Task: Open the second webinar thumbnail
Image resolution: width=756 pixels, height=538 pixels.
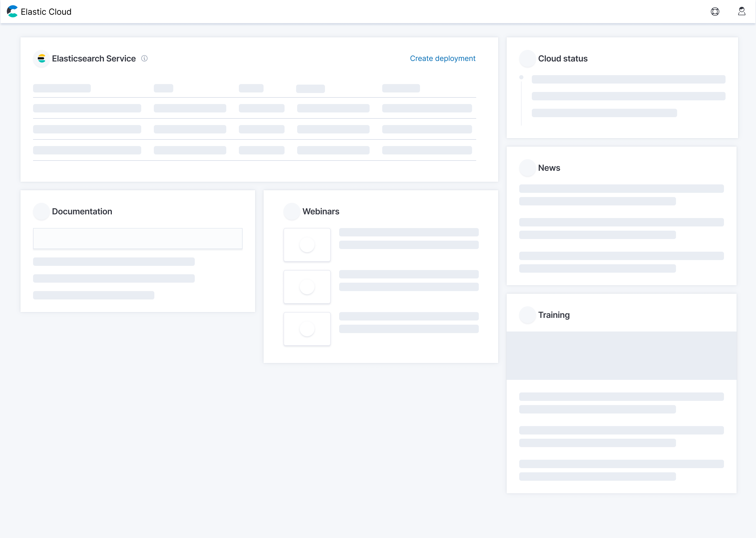Action: [x=307, y=287]
